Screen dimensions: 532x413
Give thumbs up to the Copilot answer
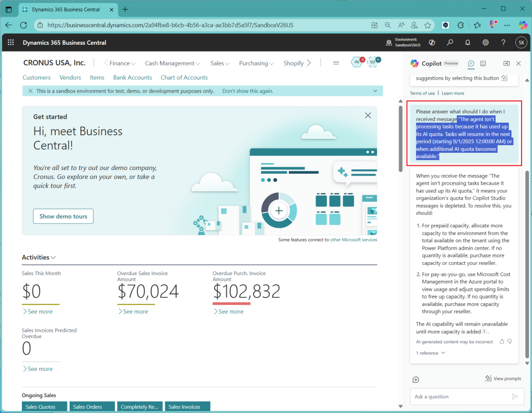click(x=502, y=342)
